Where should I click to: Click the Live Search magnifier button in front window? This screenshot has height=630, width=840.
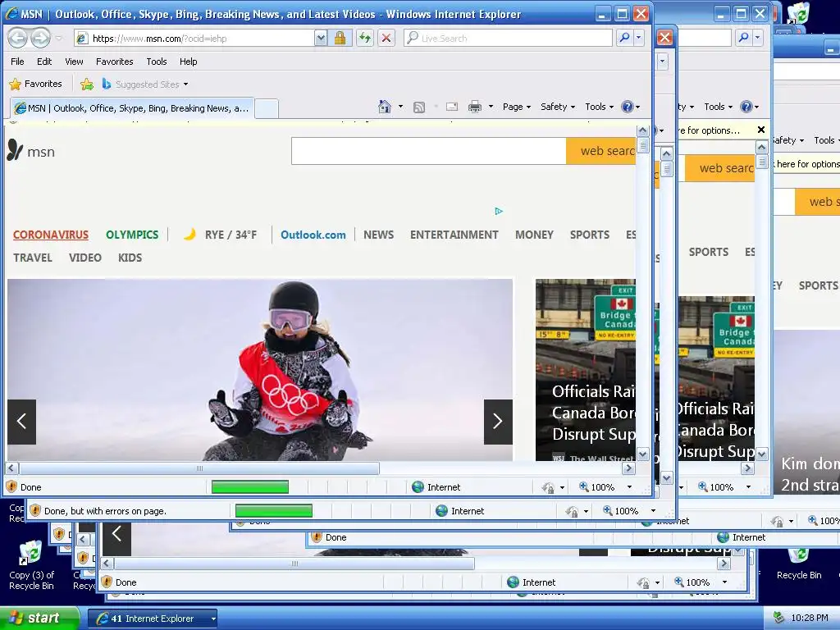pyautogui.click(x=624, y=38)
